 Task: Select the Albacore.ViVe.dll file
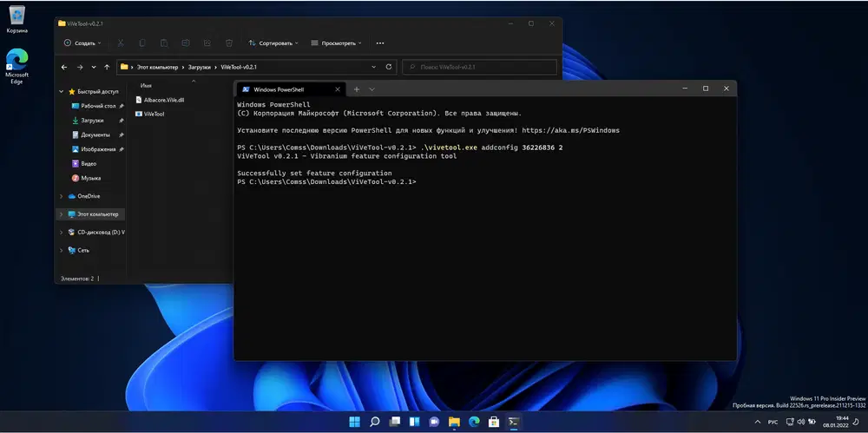click(160, 100)
